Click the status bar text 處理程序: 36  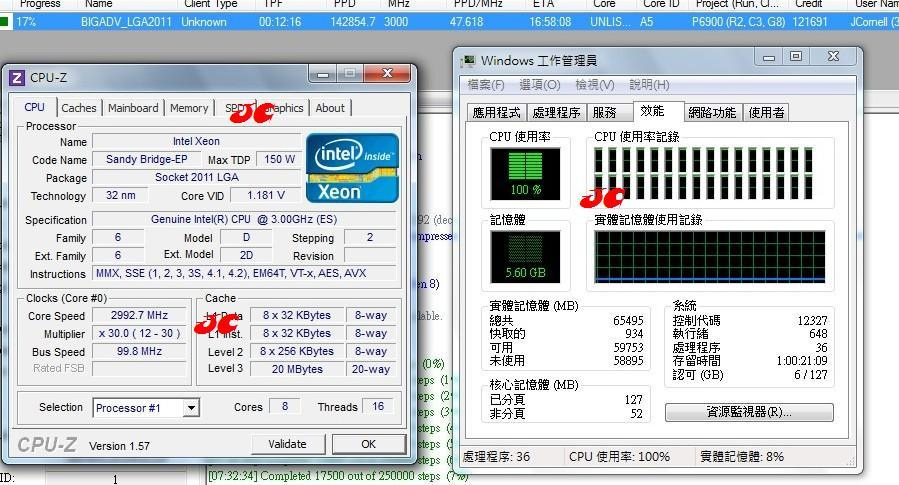[497, 457]
